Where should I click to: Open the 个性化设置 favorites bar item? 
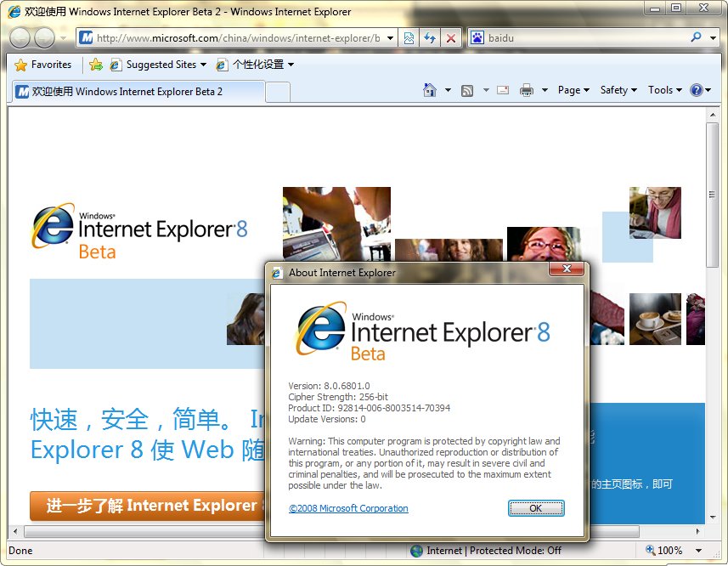(255, 65)
